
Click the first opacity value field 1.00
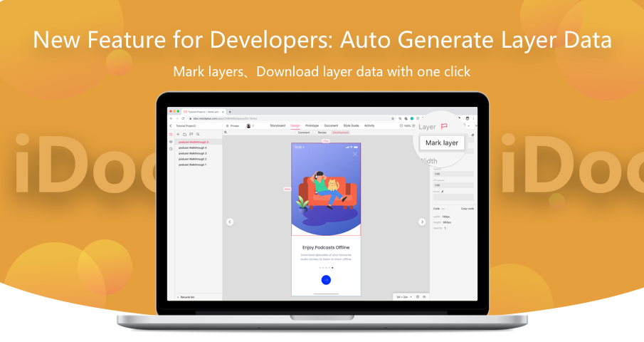[x=453, y=174]
